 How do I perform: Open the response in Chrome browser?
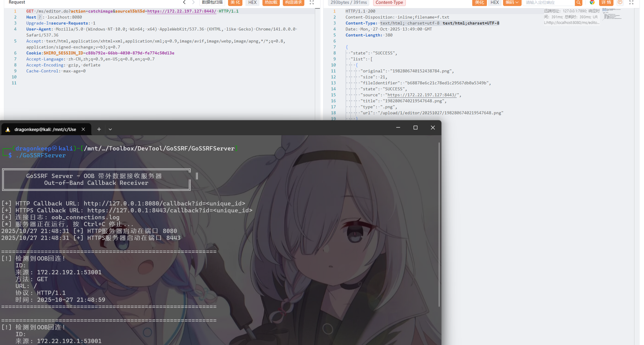[592, 2]
